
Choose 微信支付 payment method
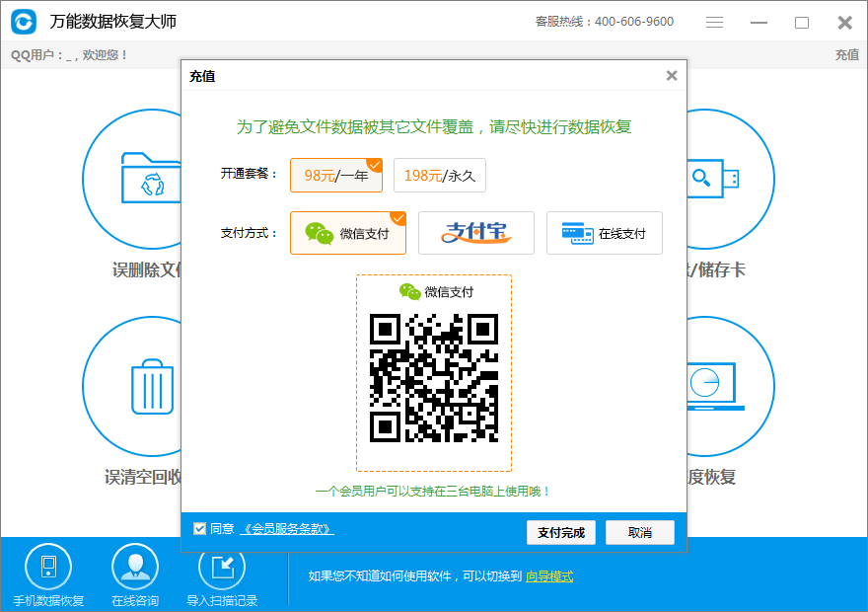pyautogui.click(x=347, y=233)
